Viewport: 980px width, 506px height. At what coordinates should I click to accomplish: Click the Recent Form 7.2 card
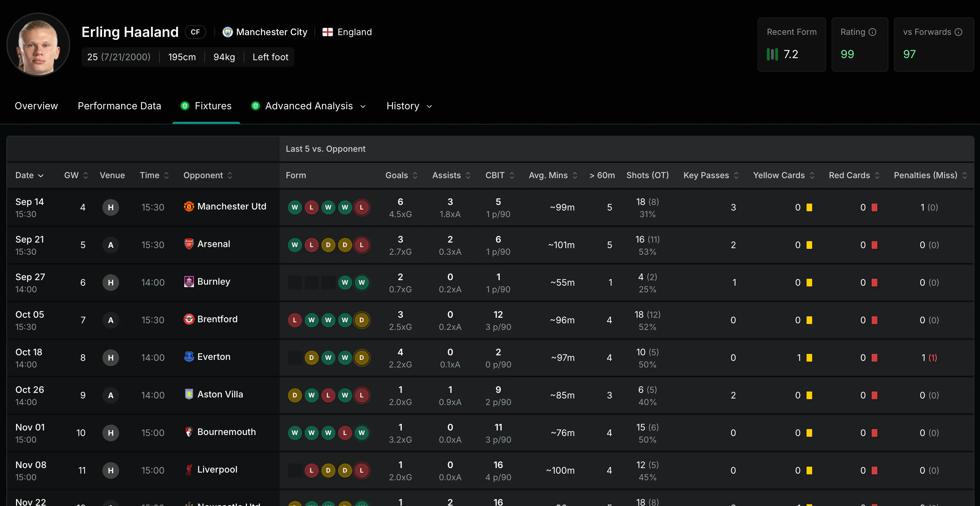[x=792, y=45]
